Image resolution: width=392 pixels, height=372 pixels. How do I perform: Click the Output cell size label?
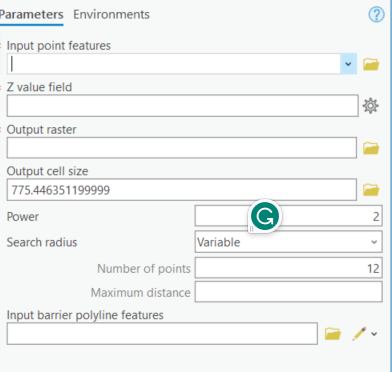coord(47,171)
